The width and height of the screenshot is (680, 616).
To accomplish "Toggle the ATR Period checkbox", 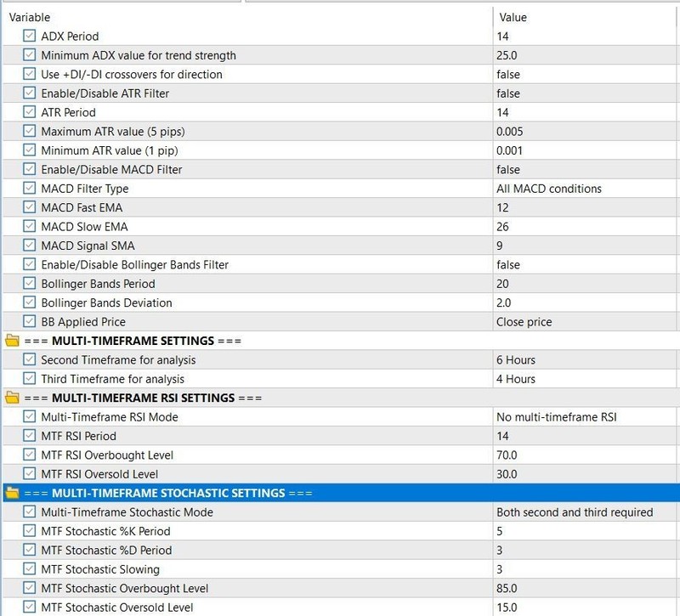I will (x=29, y=112).
